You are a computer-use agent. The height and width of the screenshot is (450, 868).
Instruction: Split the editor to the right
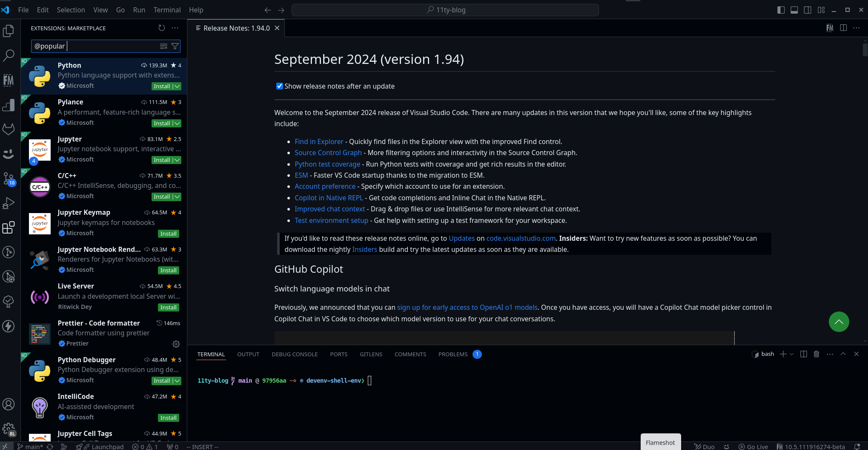coord(843,28)
